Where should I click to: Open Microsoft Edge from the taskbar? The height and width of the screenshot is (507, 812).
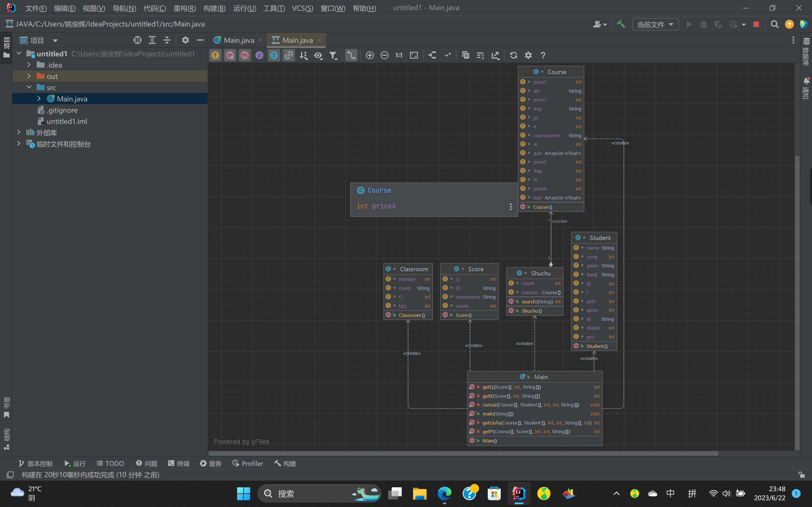tap(444, 493)
